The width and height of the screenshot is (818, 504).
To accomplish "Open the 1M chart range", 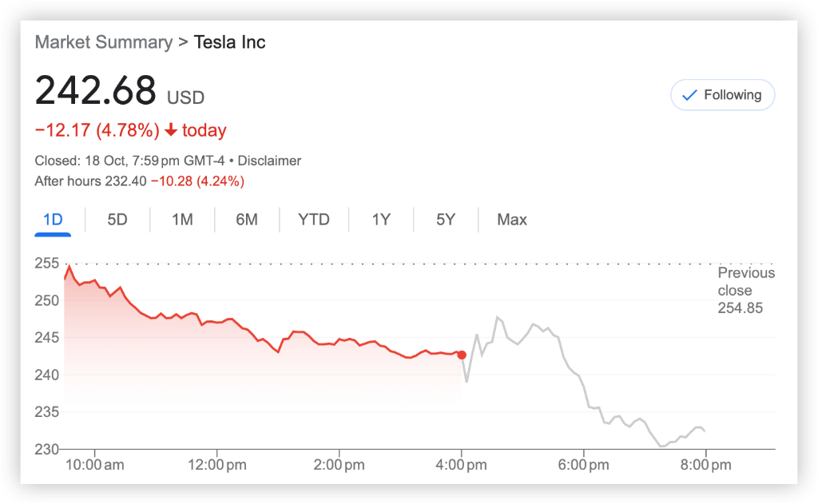I will point(182,220).
